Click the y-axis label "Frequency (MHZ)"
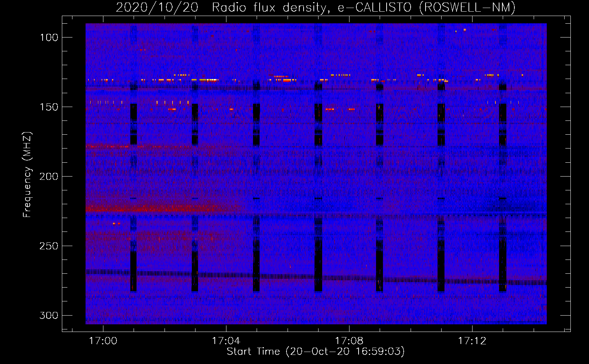Image resolution: width=589 pixels, height=364 pixels. coord(27,174)
